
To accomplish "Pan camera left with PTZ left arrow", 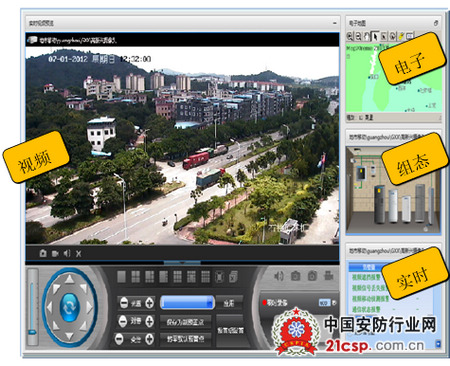I will point(49,307).
